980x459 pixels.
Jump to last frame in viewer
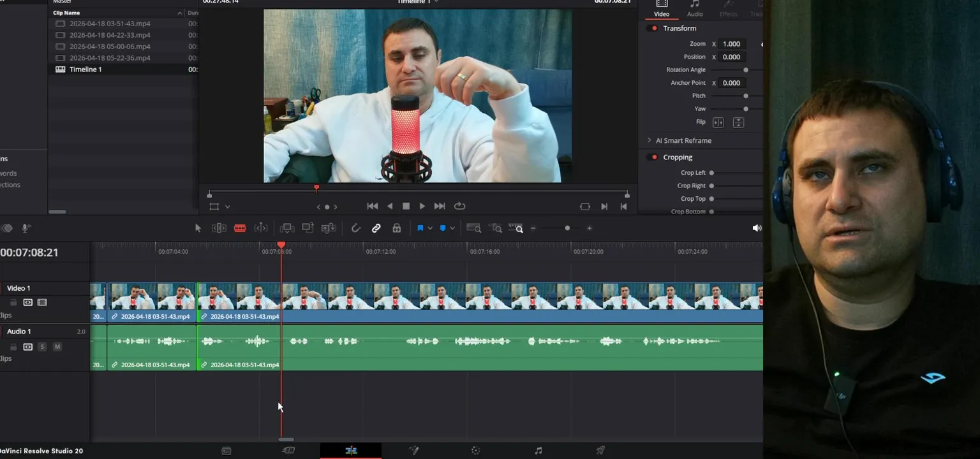click(440, 206)
